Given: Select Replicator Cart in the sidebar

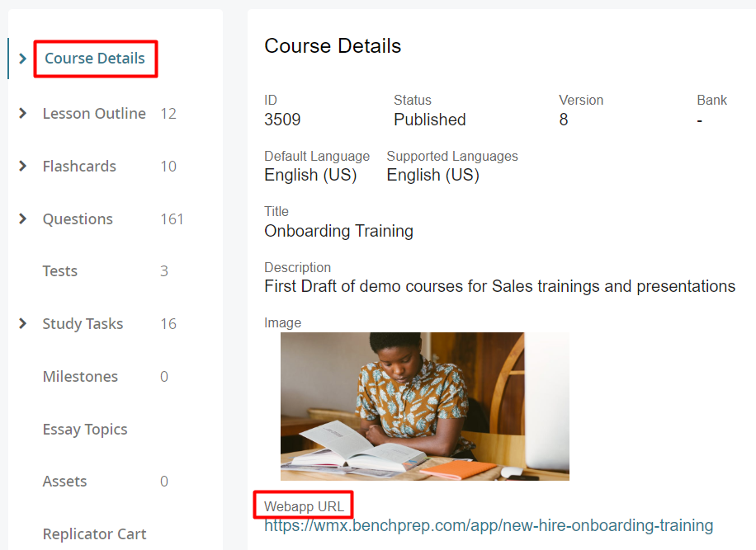Looking at the screenshot, I should (x=94, y=534).
